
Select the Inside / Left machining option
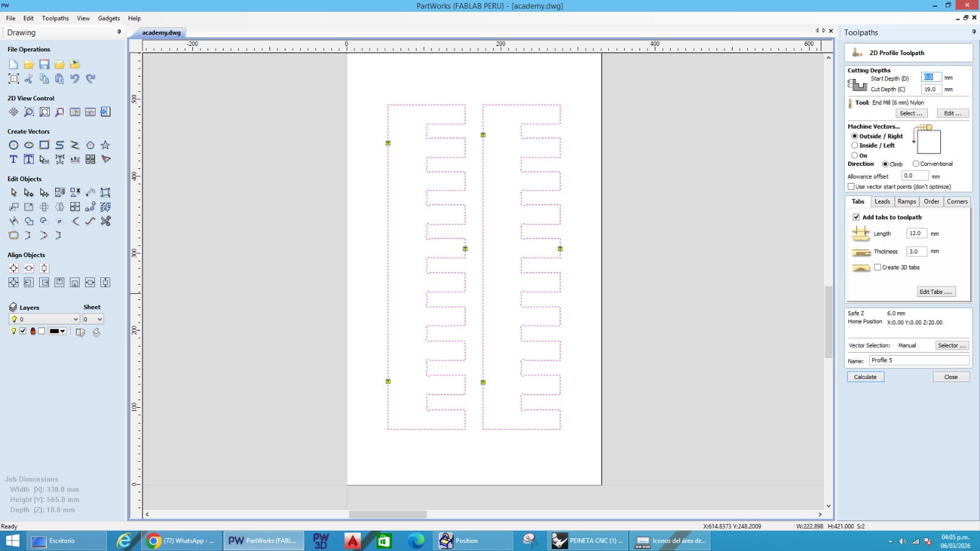click(x=855, y=145)
